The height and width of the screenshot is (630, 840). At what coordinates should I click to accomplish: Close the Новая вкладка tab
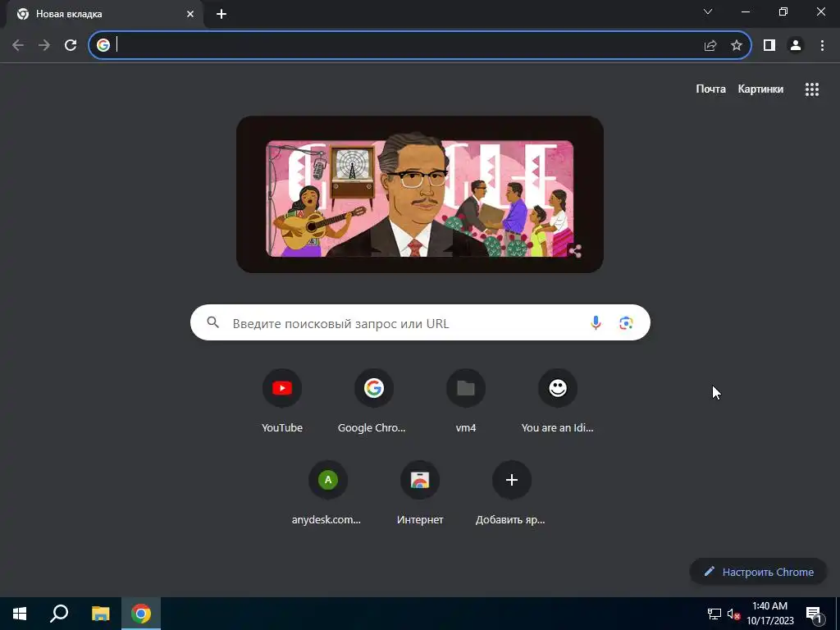point(190,14)
